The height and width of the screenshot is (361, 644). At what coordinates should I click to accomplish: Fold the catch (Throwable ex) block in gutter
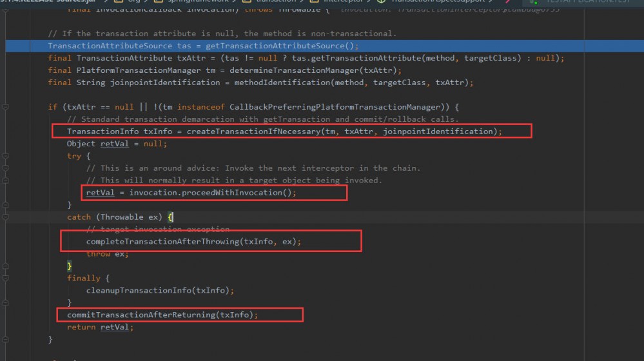click(x=5, y=217)
